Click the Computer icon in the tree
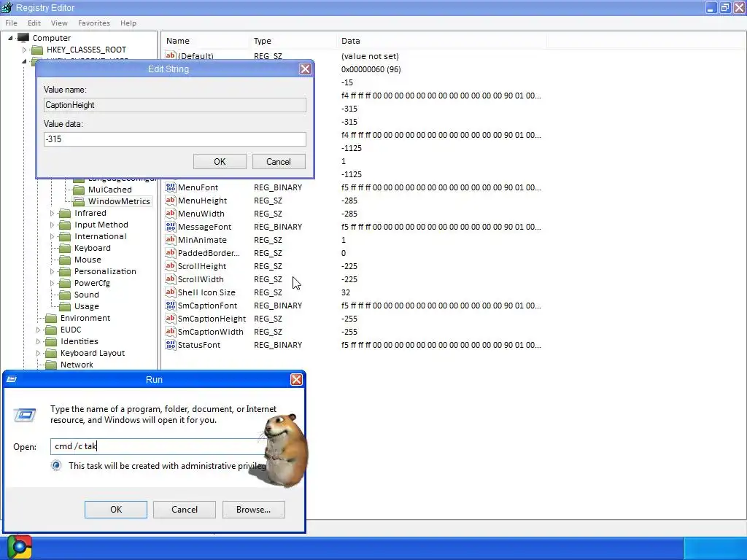This screenshot has height=560, width=747. [23, 38]
